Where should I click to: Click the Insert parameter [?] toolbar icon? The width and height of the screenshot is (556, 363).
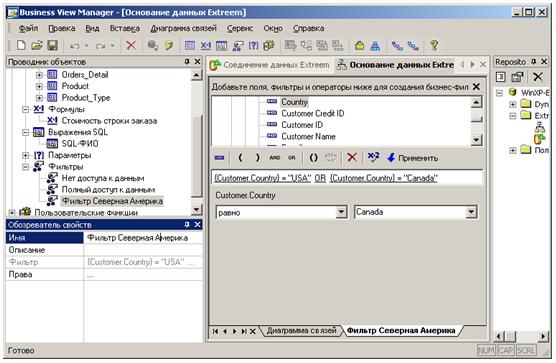point(253,45)
